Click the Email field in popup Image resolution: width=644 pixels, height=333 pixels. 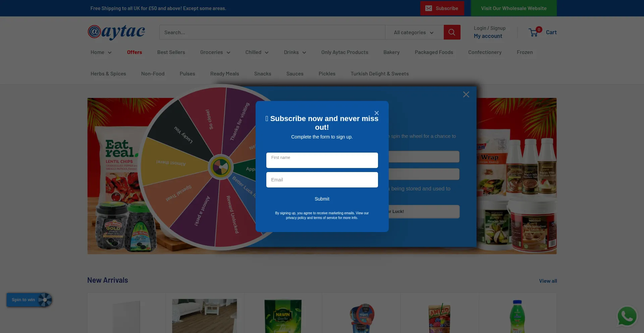(x=322, y=180)
